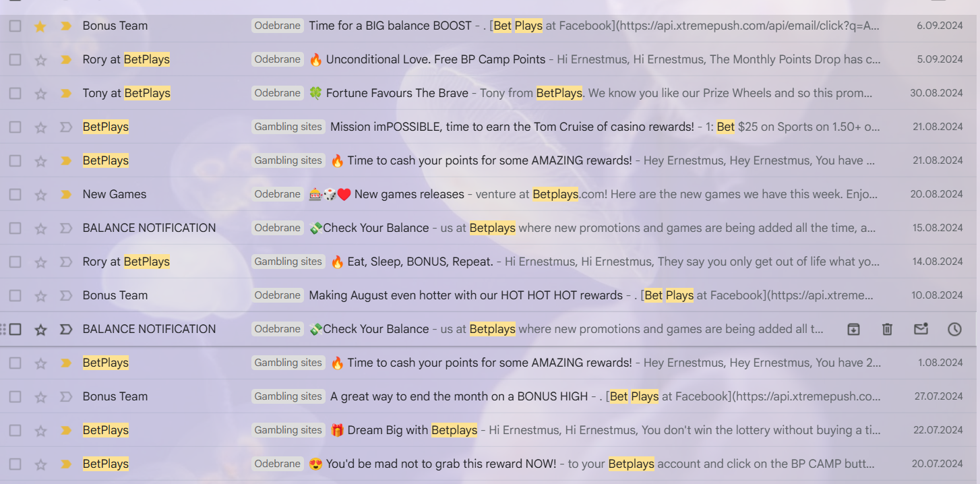Star the New Games email

(x=40, y=195)
